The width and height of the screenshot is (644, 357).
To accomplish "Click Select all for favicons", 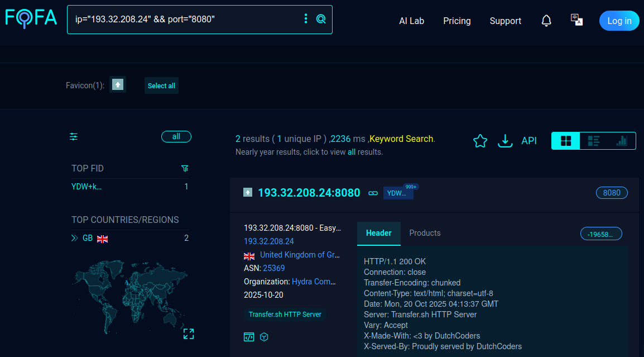I will click(x=161, y=85).
